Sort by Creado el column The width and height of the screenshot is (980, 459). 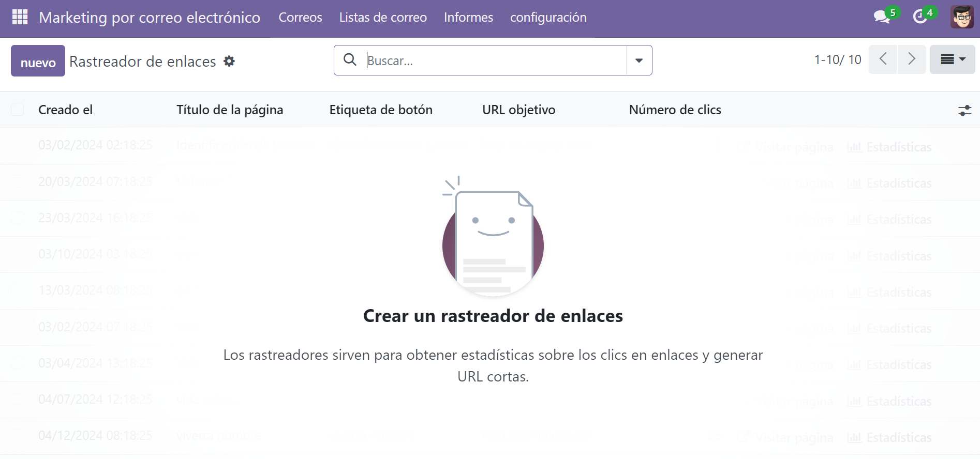pyautogui.click(x=66, y=110)
